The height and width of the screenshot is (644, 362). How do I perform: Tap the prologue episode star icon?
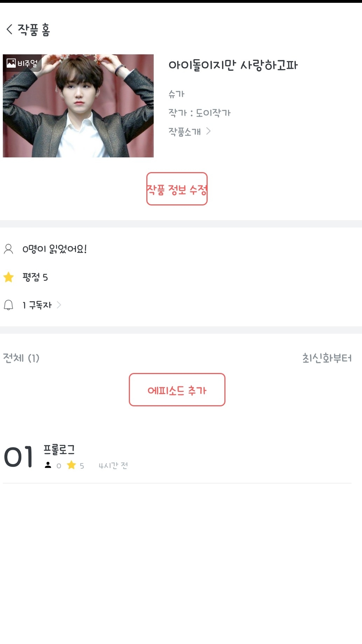[71, 465]
